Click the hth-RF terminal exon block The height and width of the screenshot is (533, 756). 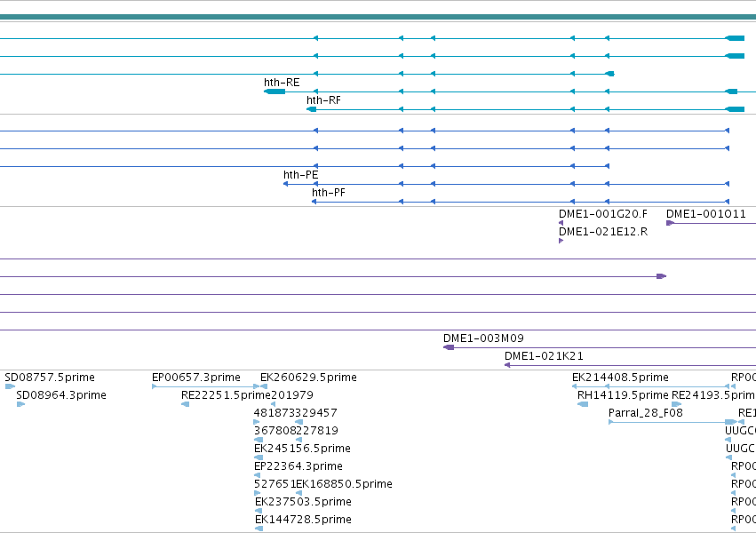312,109
